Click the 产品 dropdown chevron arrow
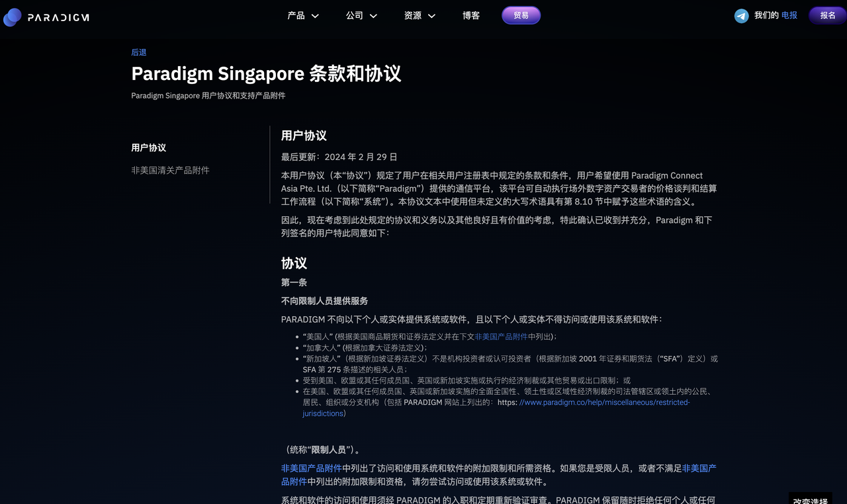Screen dimensions: 847x504 tap(314, 15)
